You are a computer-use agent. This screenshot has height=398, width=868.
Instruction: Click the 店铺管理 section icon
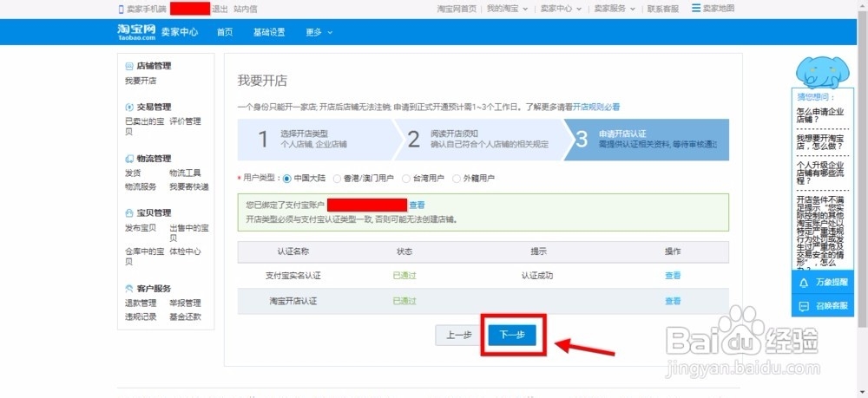129,66
